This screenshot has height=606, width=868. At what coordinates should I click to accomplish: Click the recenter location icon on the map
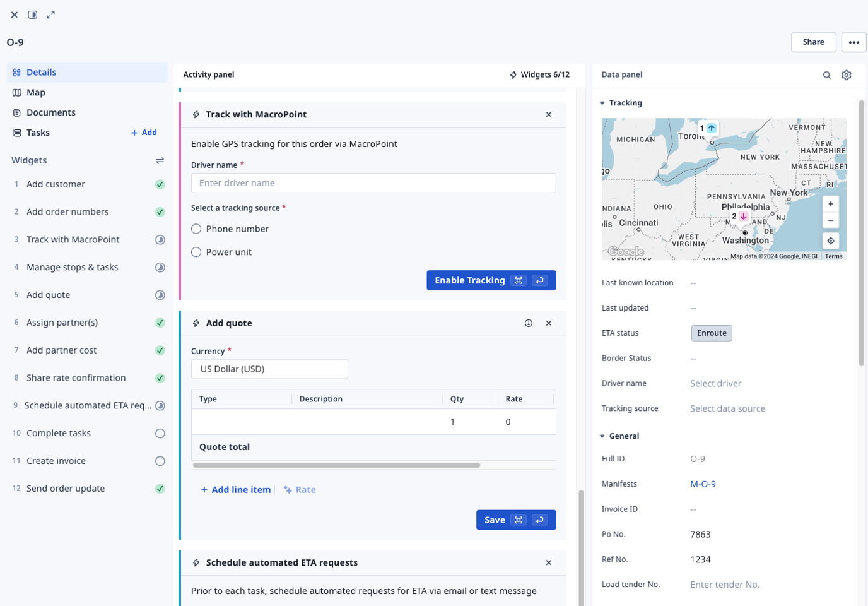click(x=831, y=241)
